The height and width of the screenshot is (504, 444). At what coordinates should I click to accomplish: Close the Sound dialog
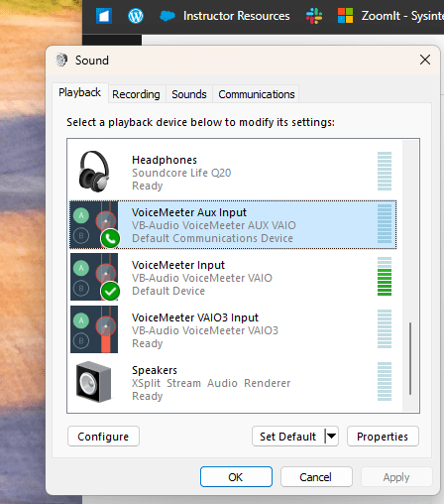point(425,60)
